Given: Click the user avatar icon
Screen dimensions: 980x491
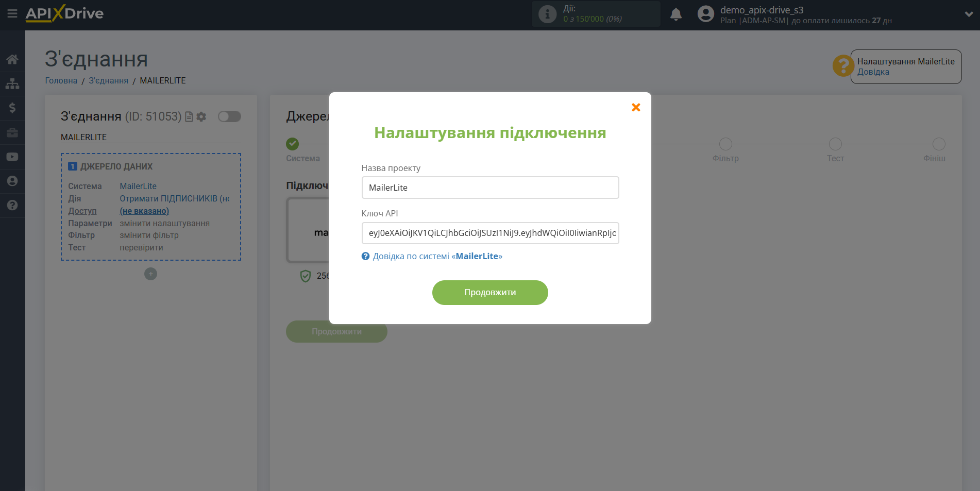Looking at the screenshot, I should 706,14.
